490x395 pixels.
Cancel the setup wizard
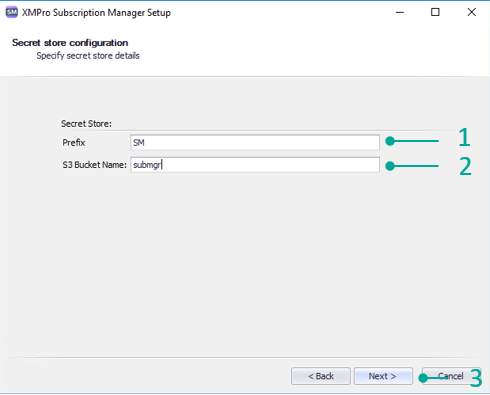pos(451,376)
